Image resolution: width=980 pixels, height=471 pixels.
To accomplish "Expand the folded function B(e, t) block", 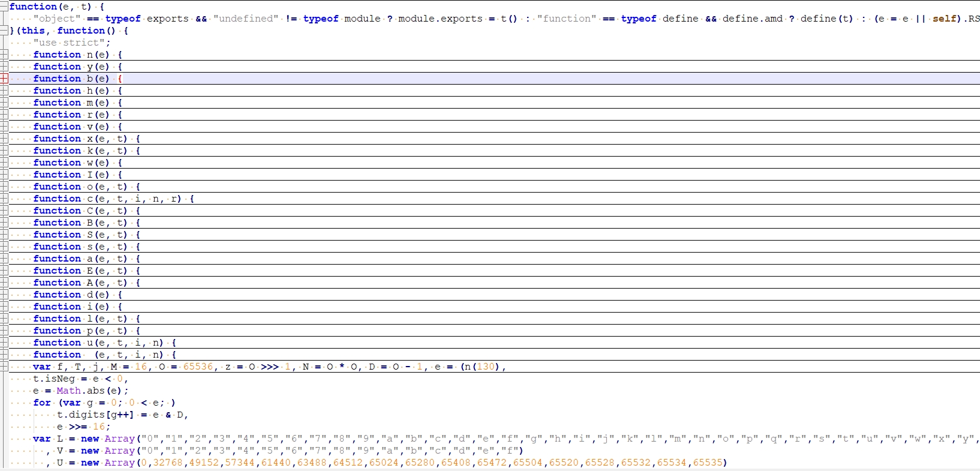I will tap(4, 223).
